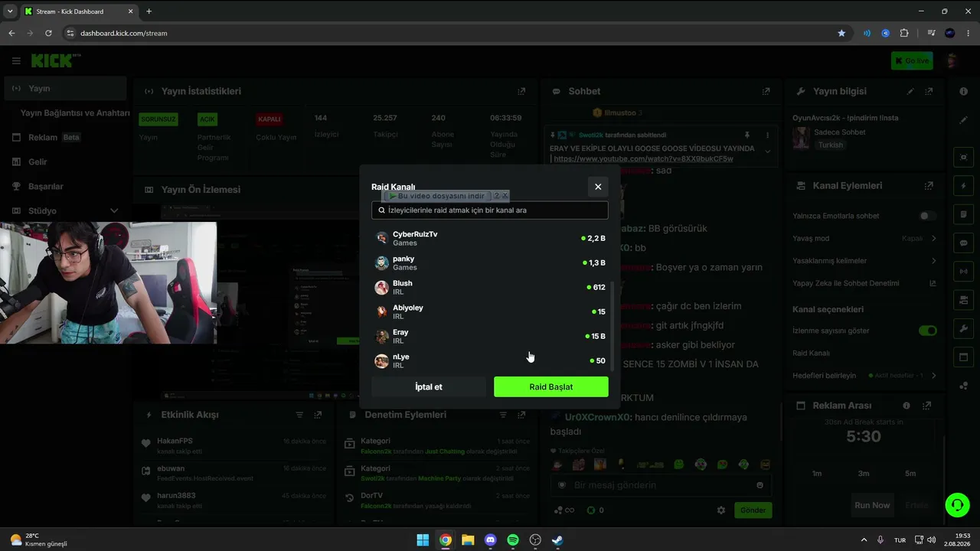Open Yapay Zeka ile Sohbet Denetimi link

tap(933, 283)
